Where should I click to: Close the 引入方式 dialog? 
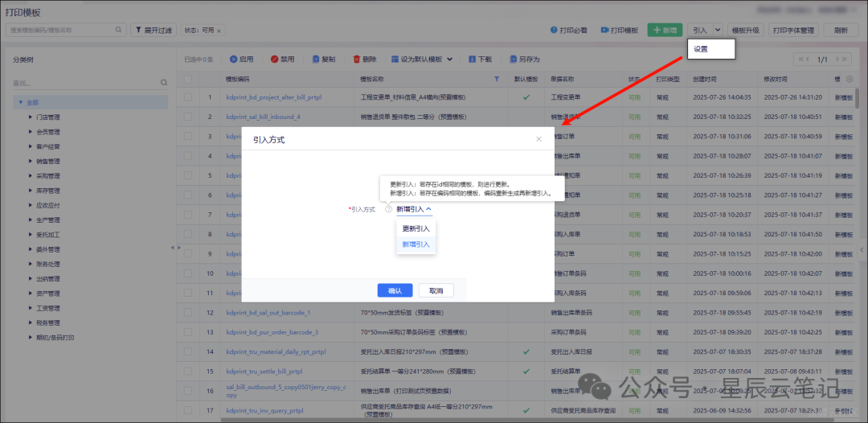(538, 139)
